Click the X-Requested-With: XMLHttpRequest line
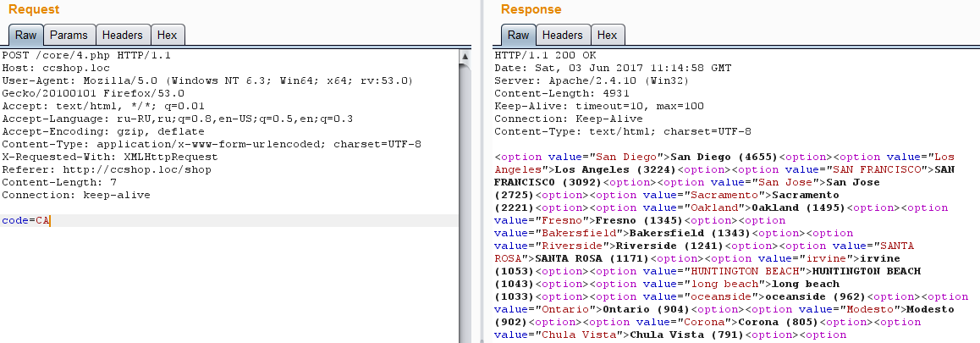The height and width of the screenshot is (343, 980). (110, 158)
